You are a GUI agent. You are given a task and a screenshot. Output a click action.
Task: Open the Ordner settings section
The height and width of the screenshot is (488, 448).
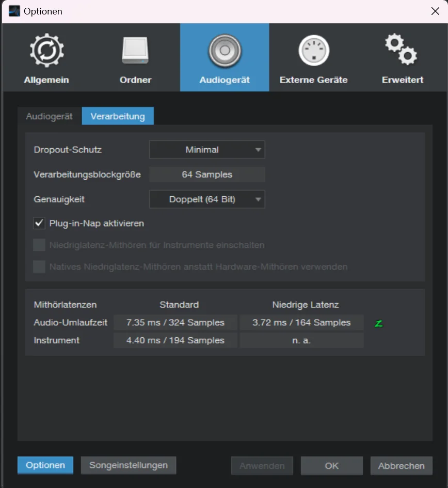click(x=135, y=57)
